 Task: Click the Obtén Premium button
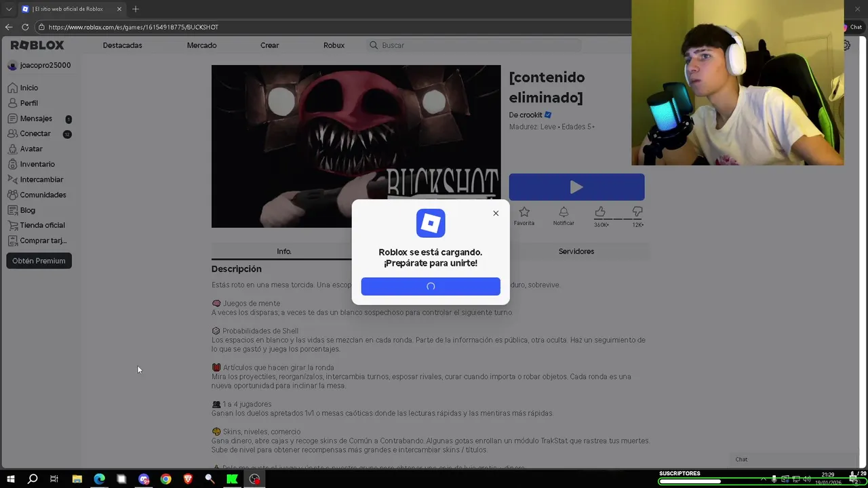coord(39,261)
